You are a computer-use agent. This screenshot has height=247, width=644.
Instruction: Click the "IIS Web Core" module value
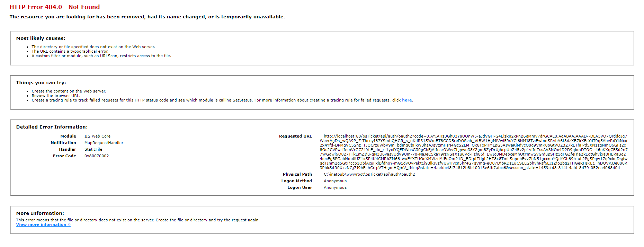pyautogui.click(x=97, y=136)
